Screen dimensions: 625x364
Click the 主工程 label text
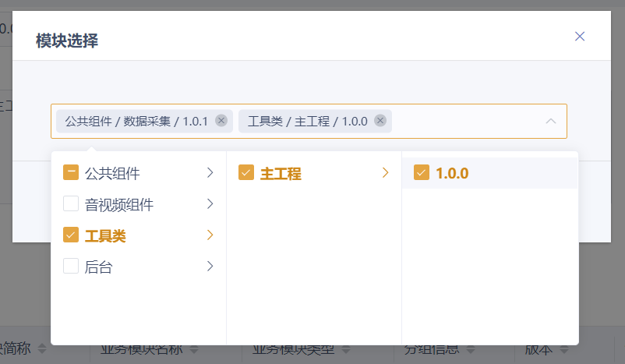[x=280, y=174]
